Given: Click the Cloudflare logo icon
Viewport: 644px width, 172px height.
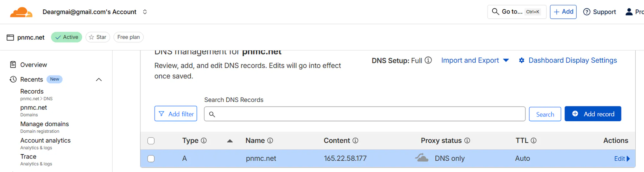Looking at the screenshot, I should pyautogui.click(x=21, y=12).
